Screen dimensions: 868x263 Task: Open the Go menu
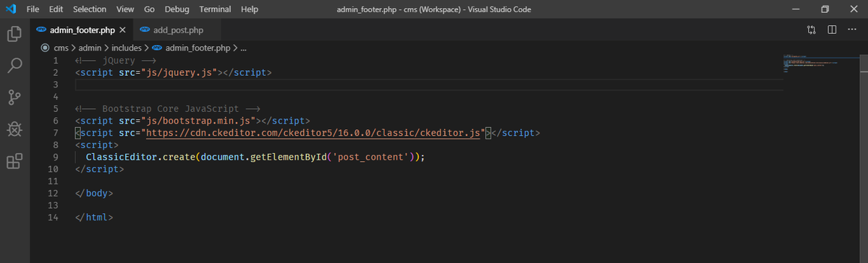[x=150, y=9]
